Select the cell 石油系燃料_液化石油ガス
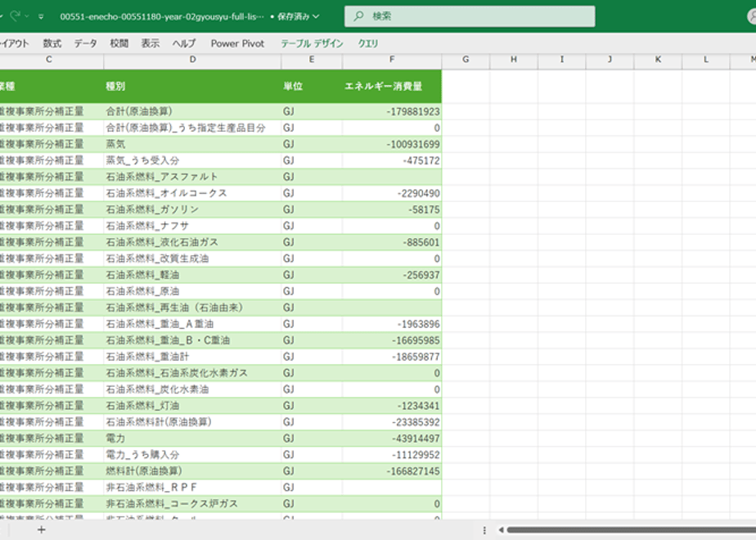 pos(192,242)
